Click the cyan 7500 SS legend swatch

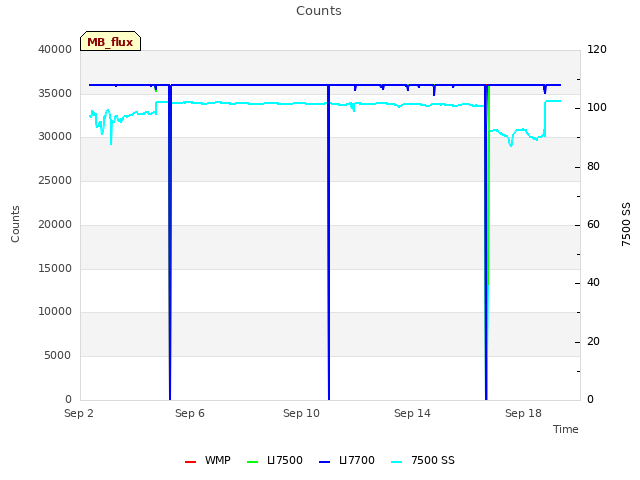396,462
